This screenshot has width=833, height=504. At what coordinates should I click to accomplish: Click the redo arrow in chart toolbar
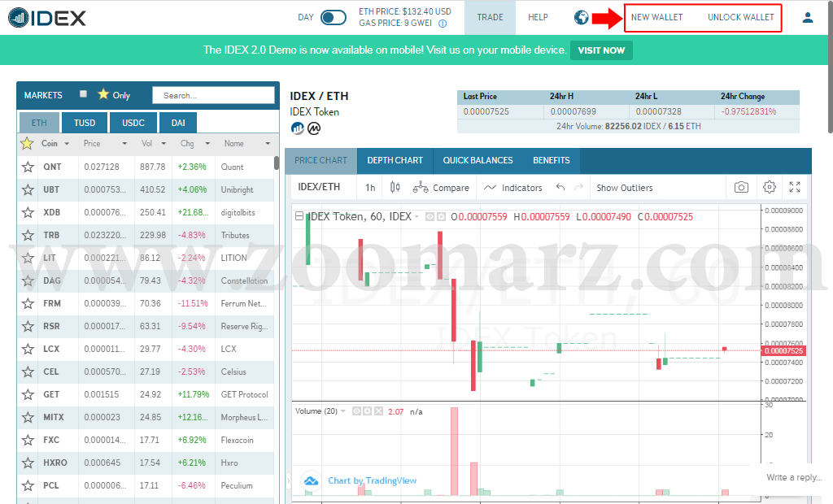pyautogui.click(x=579, y=187)
